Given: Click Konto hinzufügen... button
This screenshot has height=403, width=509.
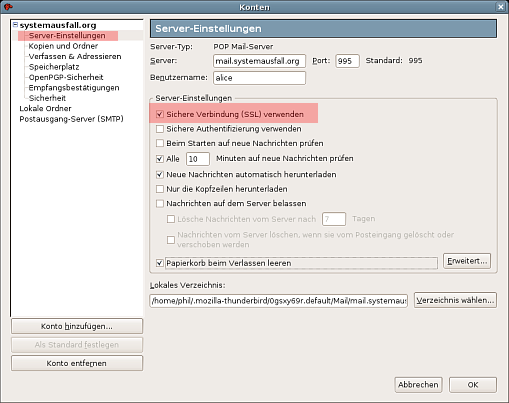Looking at the screenshot, I should coord(77,326).
